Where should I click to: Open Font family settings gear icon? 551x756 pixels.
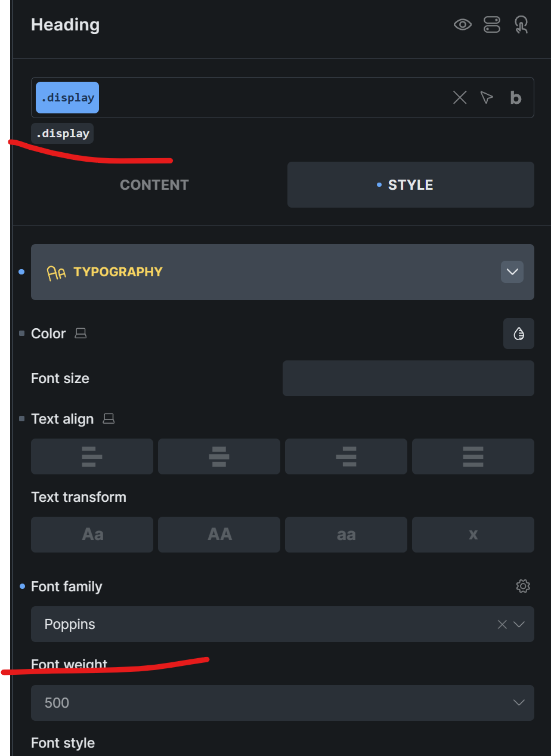coord(523,587)
